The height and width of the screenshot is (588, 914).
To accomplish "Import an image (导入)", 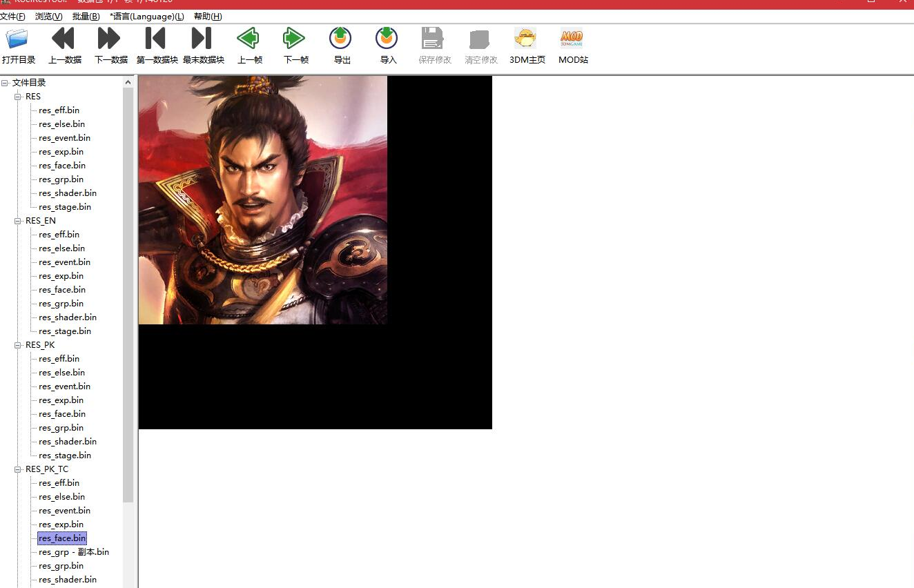I will [388, 46].
